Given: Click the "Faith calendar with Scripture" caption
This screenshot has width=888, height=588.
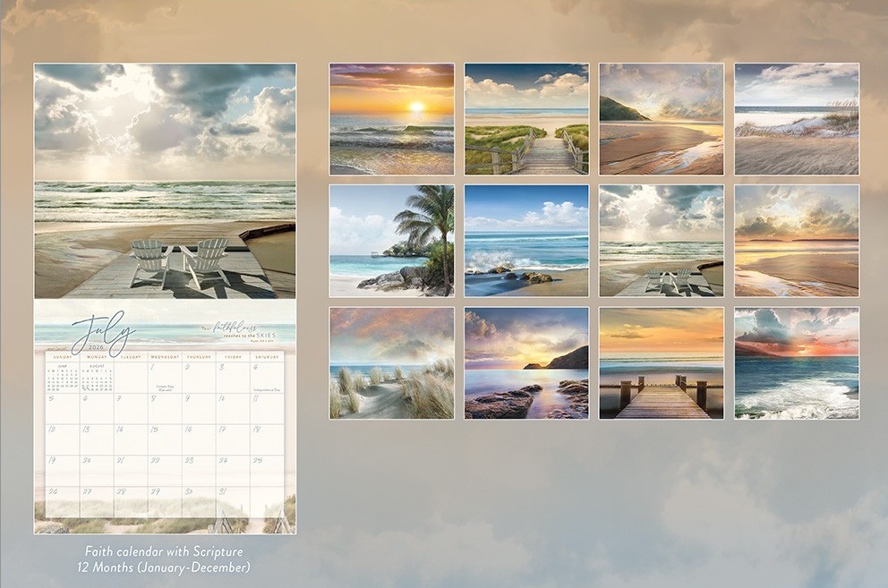Looking at the screenshot, I should click(164, 551).
